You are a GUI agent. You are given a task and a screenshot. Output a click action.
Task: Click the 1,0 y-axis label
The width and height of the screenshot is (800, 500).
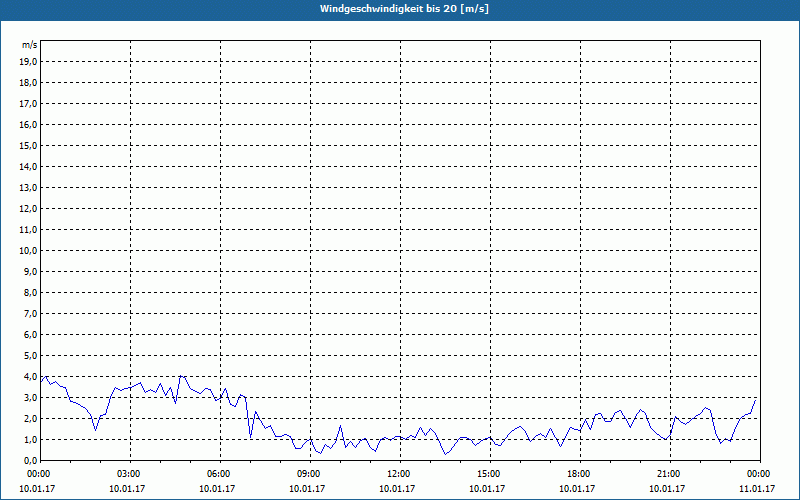tap(30, 439)
